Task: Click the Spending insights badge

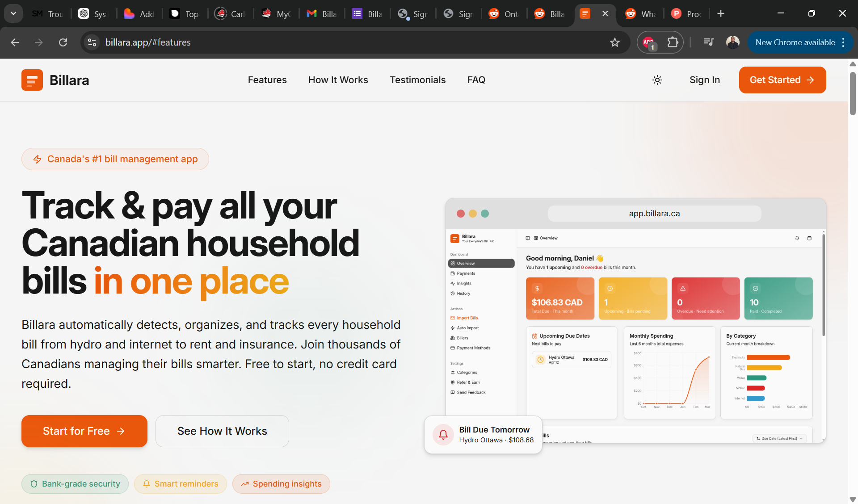Action: (x=281, y=484)
